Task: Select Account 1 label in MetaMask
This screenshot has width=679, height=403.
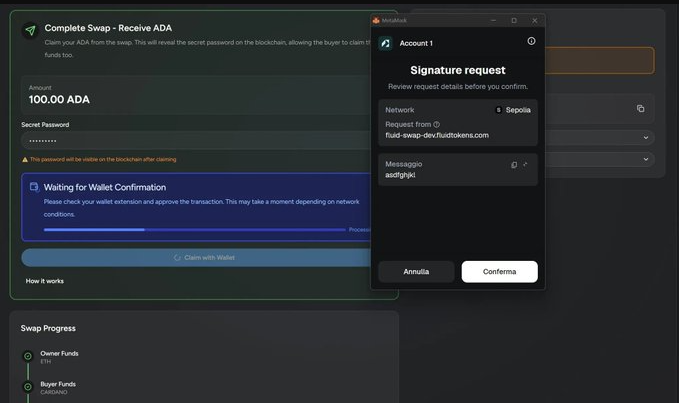Action: click(x=416, y=43)
